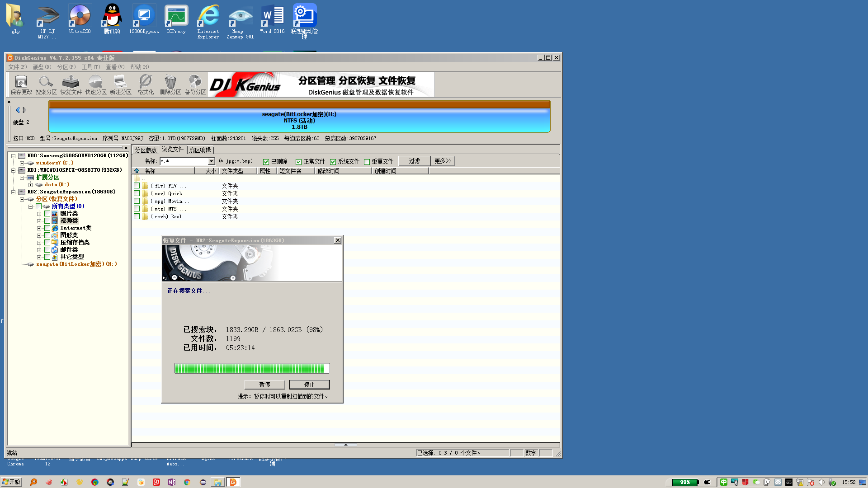Open the HP LJ M127 scanner shortcut
The image size is (868, 488).
(47, 22)
